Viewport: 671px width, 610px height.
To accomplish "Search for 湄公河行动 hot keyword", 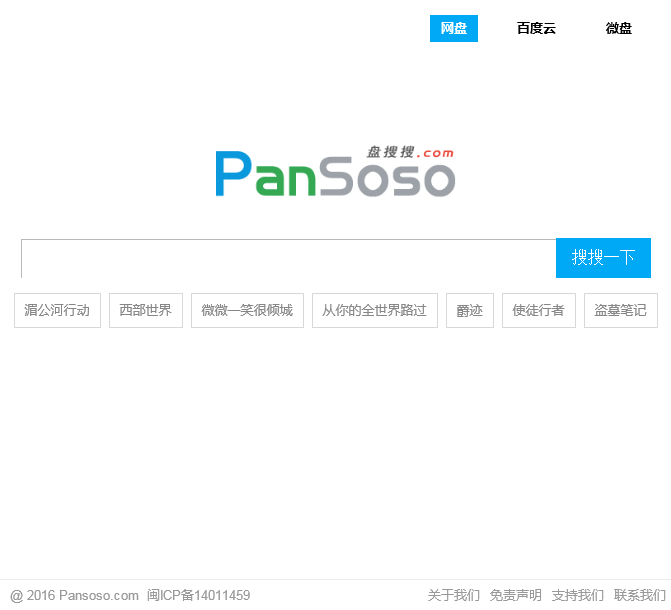I will (x=57, y=310).
